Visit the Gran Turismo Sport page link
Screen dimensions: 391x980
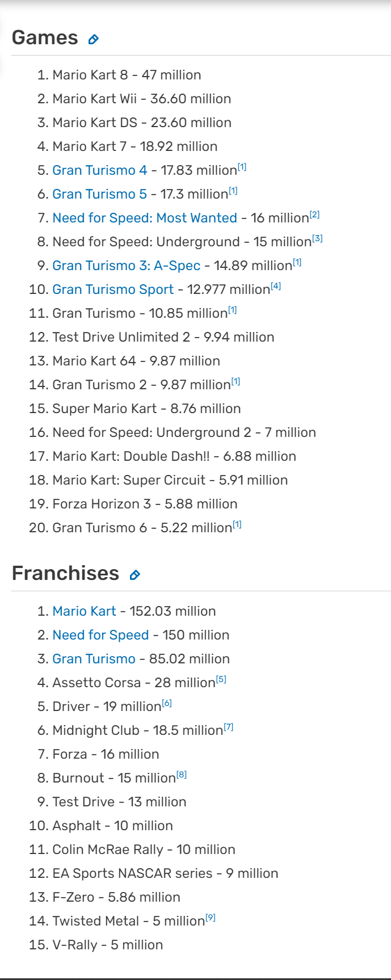click(x=113, y=289)
